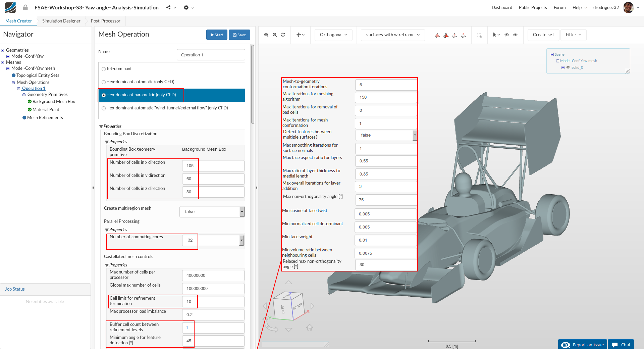This screenshot has width=644, height=349.
Task: Click the box selection tool icon
Action: tap(479, 35)
